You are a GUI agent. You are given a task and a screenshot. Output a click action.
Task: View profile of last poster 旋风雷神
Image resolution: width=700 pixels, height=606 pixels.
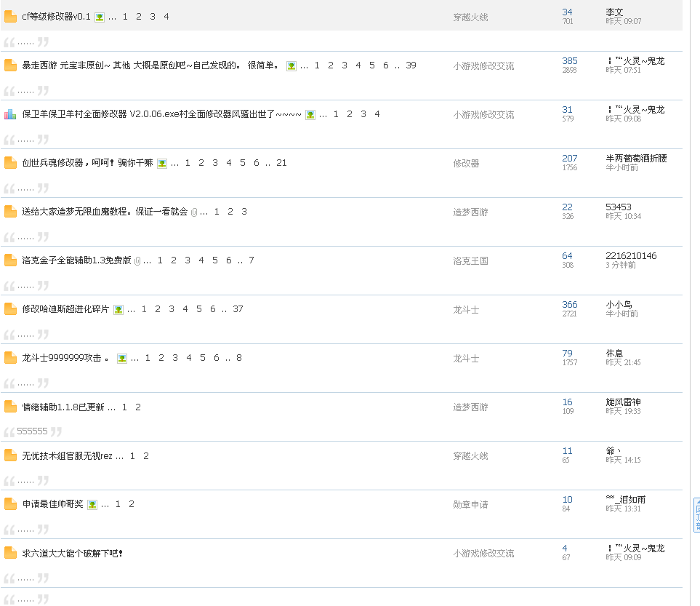click(x=623, y=402)
